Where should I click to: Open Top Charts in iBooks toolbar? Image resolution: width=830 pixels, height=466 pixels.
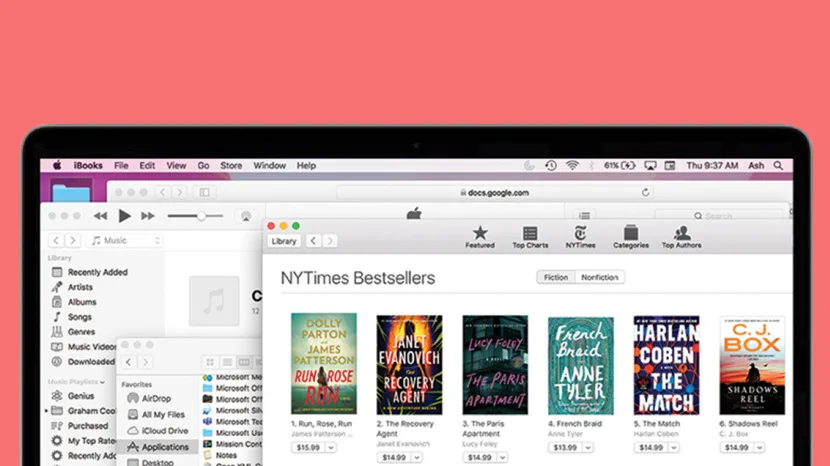tap(530, 237)
